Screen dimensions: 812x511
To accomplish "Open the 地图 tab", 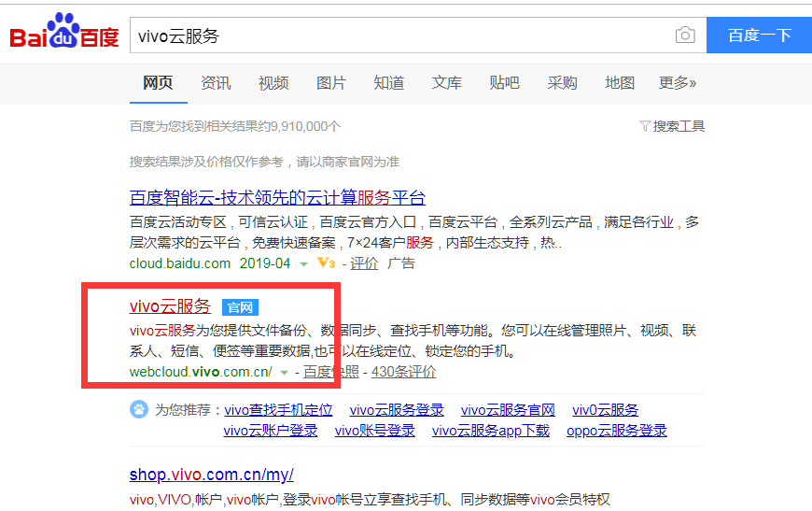I will point(620,83).
